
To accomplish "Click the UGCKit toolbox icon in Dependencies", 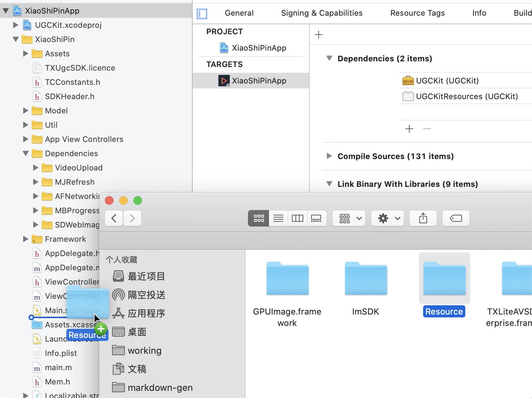I will (407, 81).
